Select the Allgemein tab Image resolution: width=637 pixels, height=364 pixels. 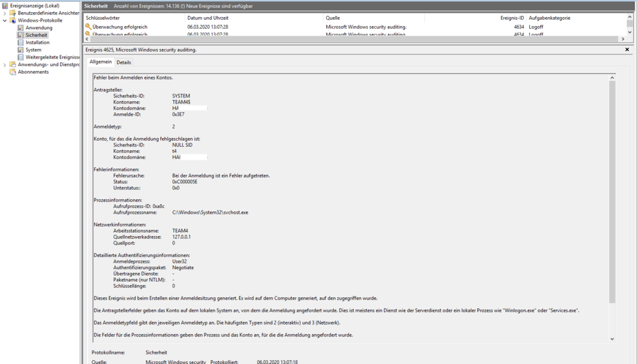(101, 62)
